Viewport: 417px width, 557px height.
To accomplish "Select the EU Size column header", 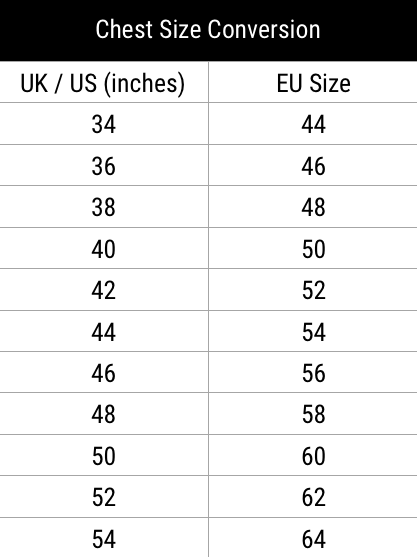I will point(313,83).
